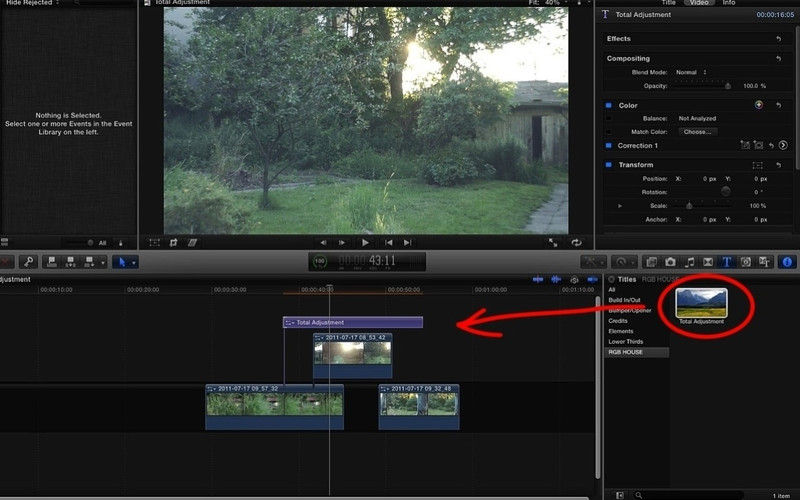Open the enhancements magic wand menu
The width and height of the screenshot is (800, 500).
tap(593, 262)
